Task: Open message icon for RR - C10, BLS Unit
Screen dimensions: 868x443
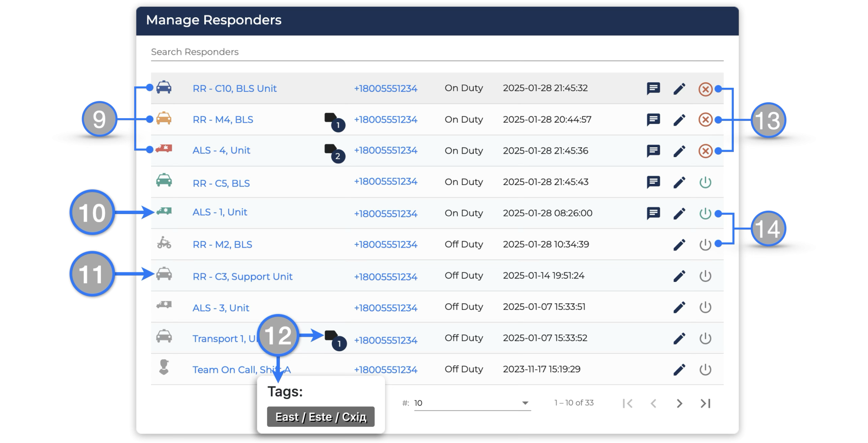Action: pos(653,88)
